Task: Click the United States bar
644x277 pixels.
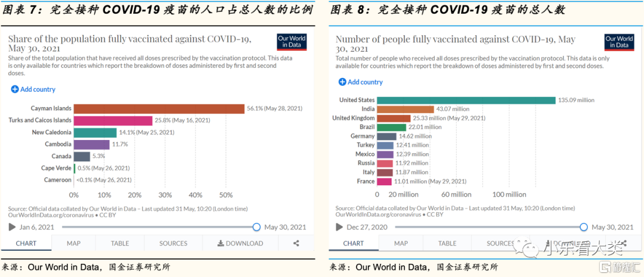Action: [466, 100]
